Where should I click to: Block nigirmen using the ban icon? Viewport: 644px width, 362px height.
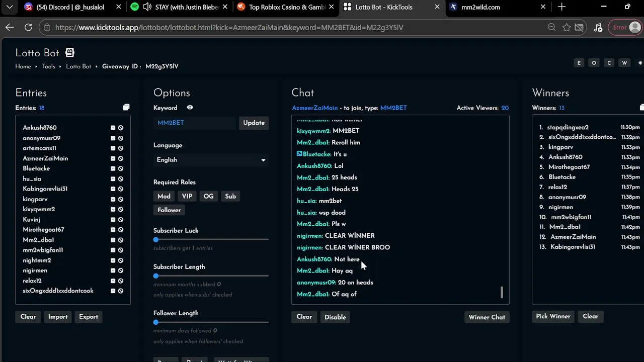[x=121, y=270]
